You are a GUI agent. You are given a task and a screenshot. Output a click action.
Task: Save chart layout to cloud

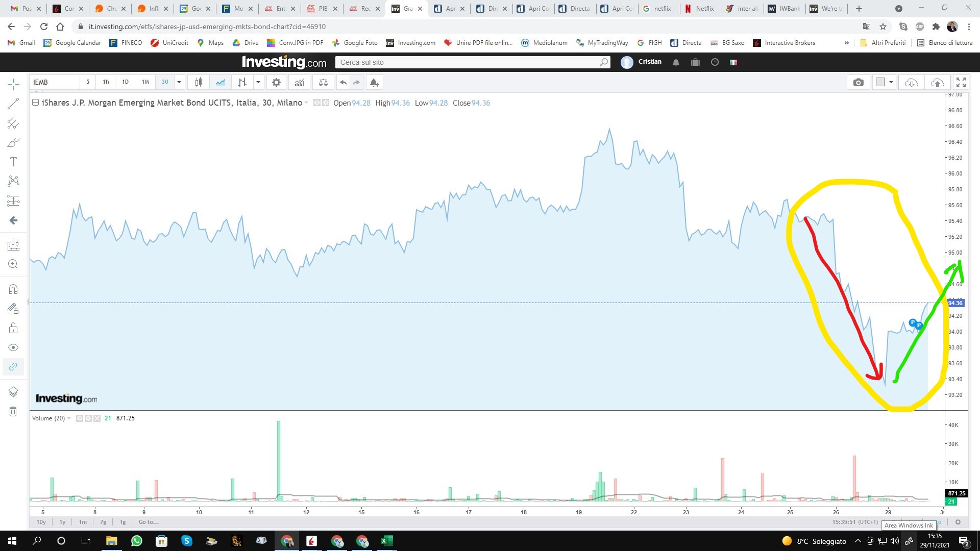[938, 82]
